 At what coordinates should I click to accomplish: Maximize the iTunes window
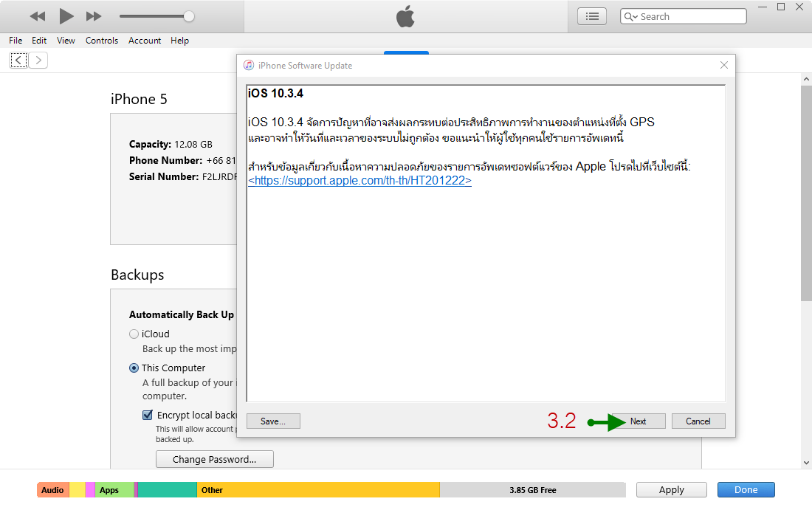pyautogui.click(x=781, y=7)
